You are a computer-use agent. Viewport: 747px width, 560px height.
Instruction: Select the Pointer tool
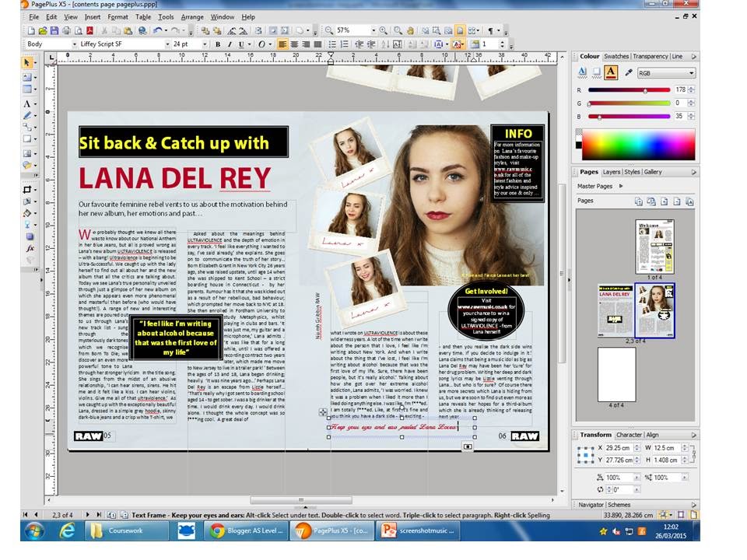click(27, 63)
